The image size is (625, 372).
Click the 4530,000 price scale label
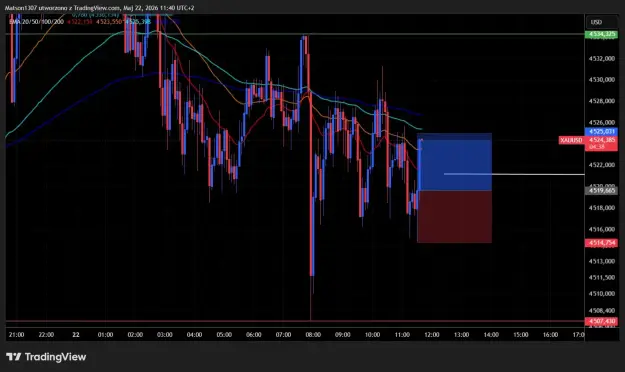tap(601, 80)
